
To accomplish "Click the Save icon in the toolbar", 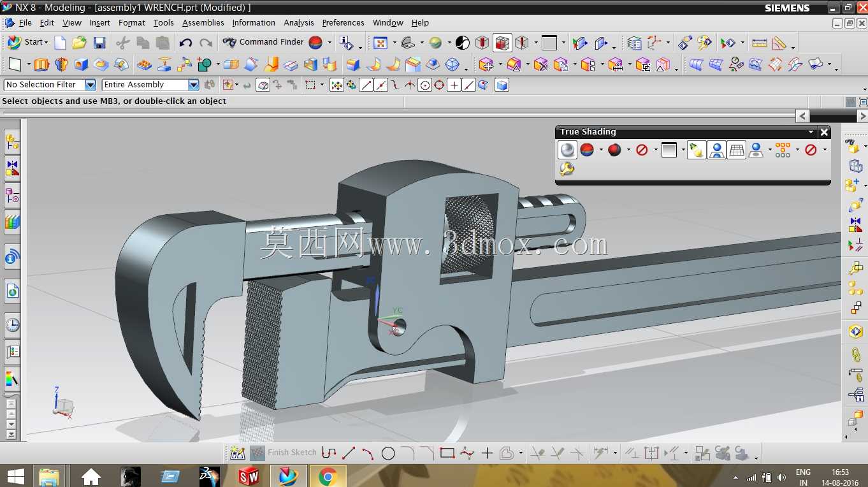I will click(x=99, y=43).
